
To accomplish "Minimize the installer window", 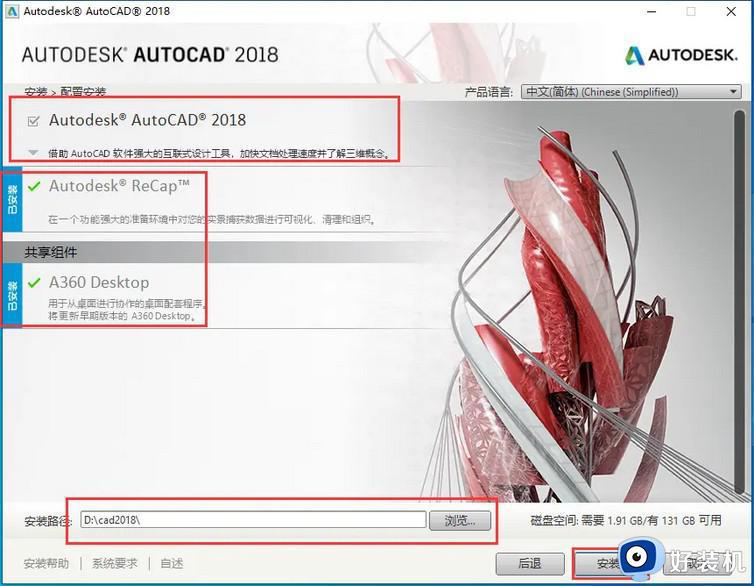I will click(x=652, y=12).
